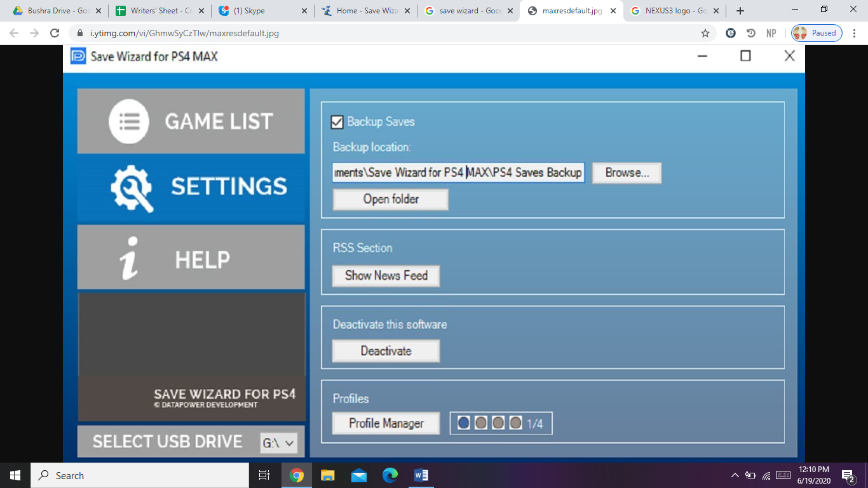This screenshot has height=488, width=868.
Task: Click the taskbar Search box
Action: coord(140,475)
